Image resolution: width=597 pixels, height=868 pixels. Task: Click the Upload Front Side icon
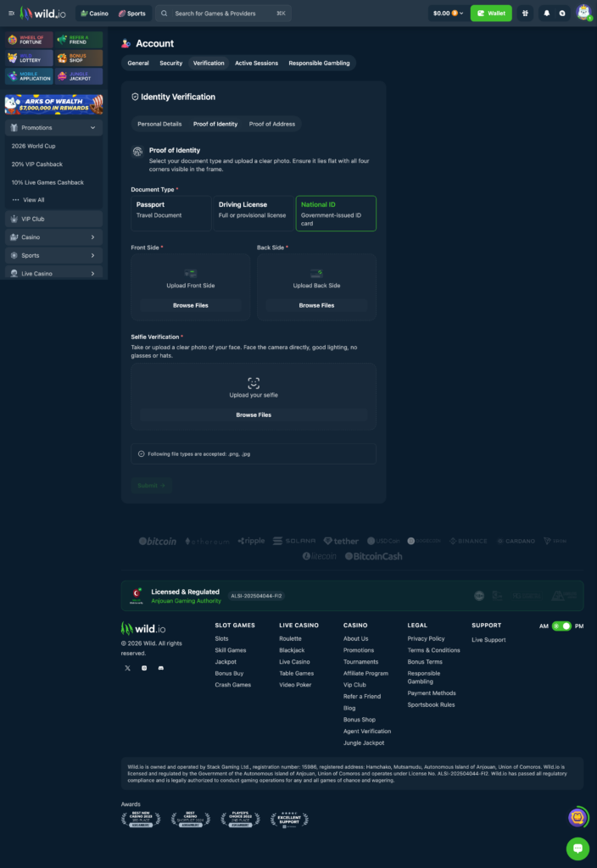pyautogui.click(x=191, y=274)
